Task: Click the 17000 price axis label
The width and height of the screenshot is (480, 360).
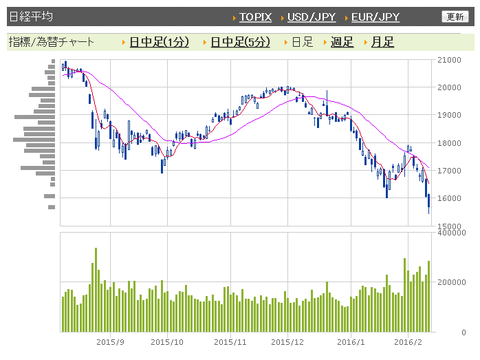Action: 449,171
